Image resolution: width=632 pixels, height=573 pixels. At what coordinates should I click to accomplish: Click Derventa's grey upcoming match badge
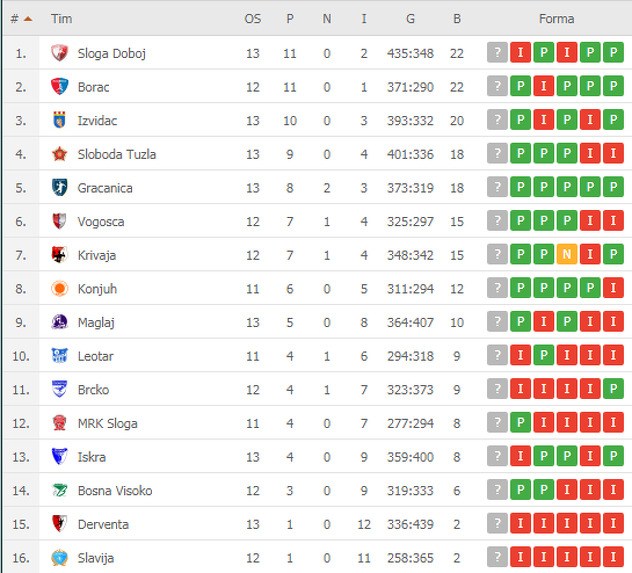pos(498,525)
